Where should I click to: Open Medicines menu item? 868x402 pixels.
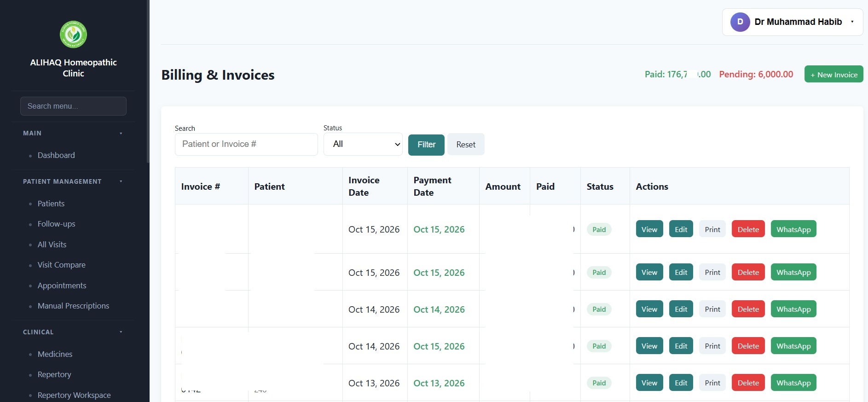tap(55, 354)
